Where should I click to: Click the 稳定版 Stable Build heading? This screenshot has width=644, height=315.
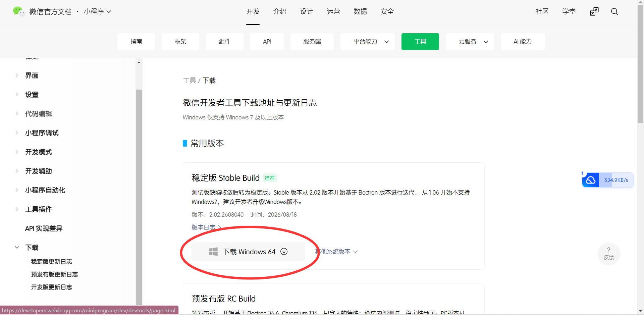(x=225, y=178)
